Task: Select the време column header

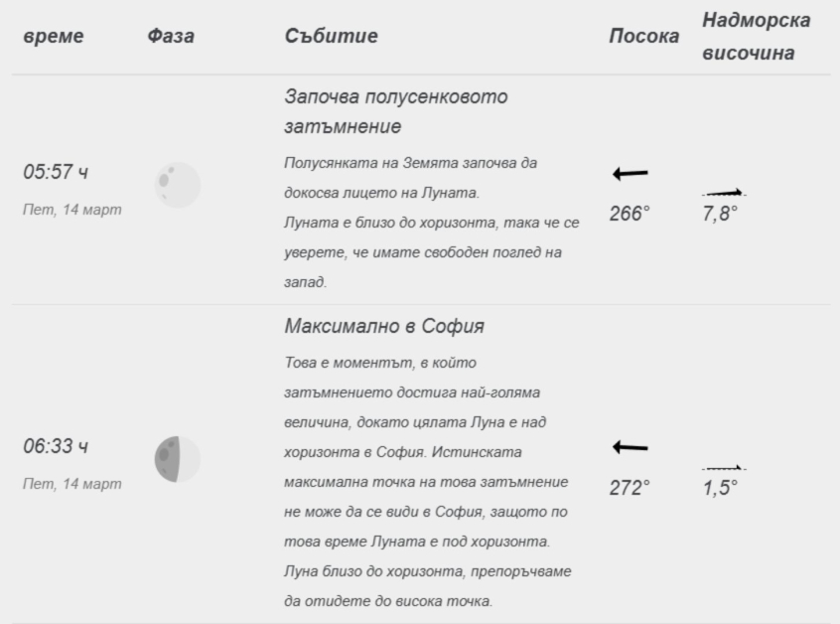Action: [54, 36]
